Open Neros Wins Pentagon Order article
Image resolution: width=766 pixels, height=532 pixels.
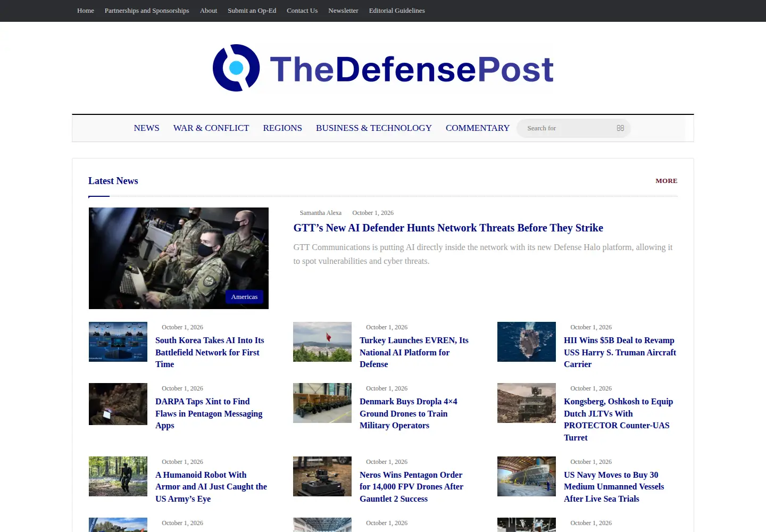[411, 487]
